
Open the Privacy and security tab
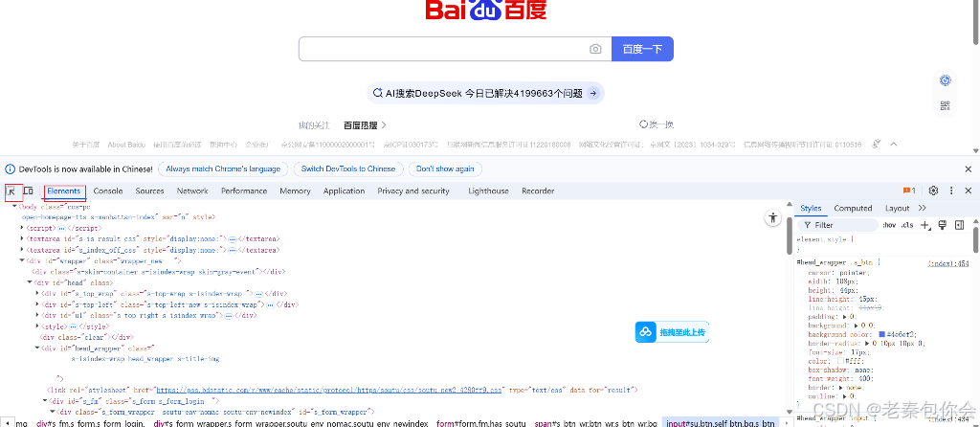pos(413,191)
